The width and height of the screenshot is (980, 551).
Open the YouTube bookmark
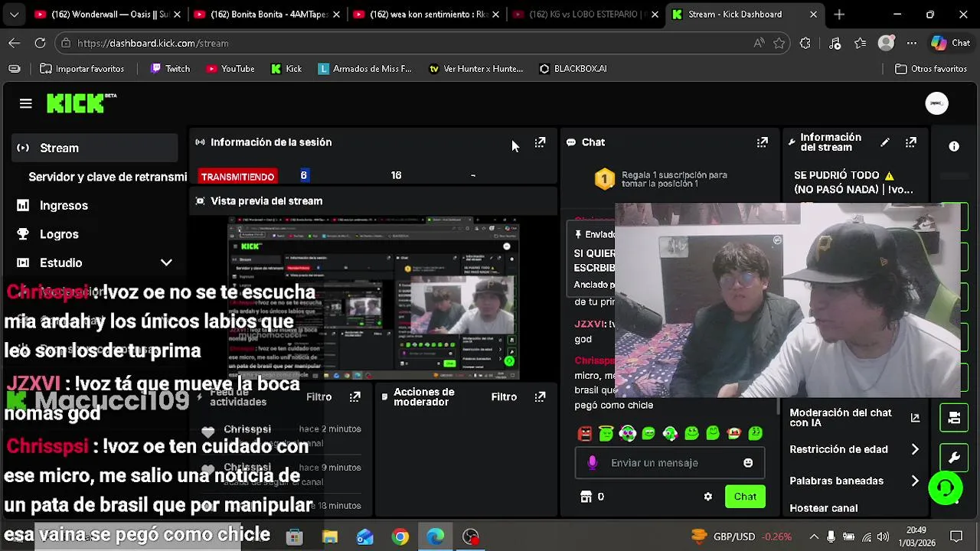230,68
